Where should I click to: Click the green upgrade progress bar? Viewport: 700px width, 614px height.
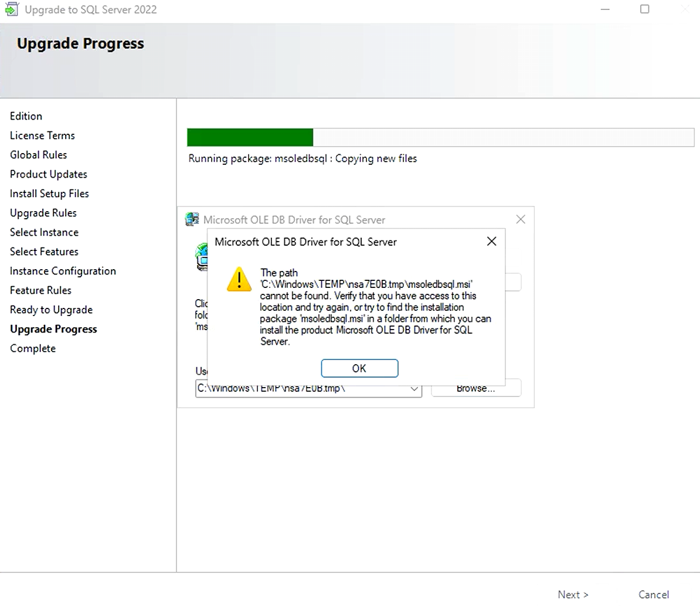(x=250, y=137)
